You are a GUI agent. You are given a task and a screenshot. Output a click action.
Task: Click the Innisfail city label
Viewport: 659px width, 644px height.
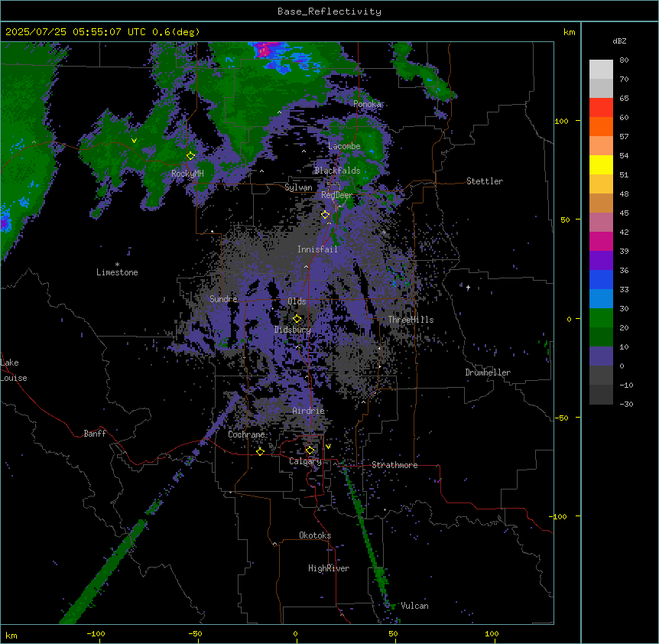click(317, 249)
